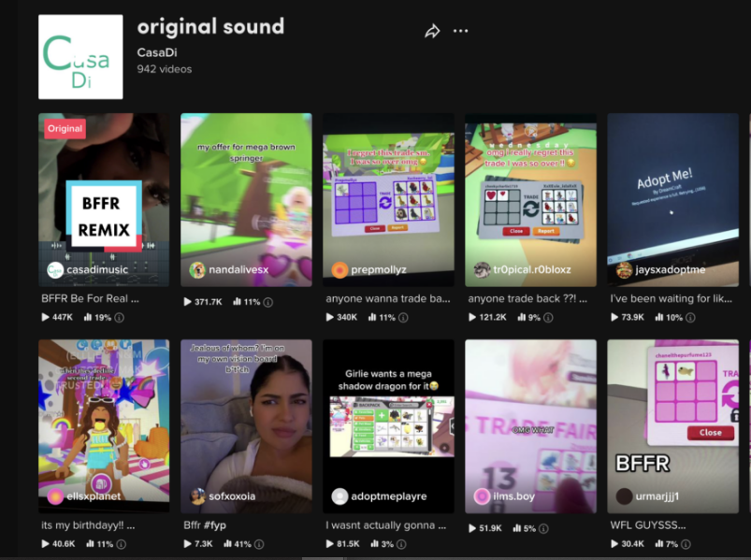
Task: Click the sofxoxoia profile avatar
Action: pyautogui.click(x=197, y=496)
